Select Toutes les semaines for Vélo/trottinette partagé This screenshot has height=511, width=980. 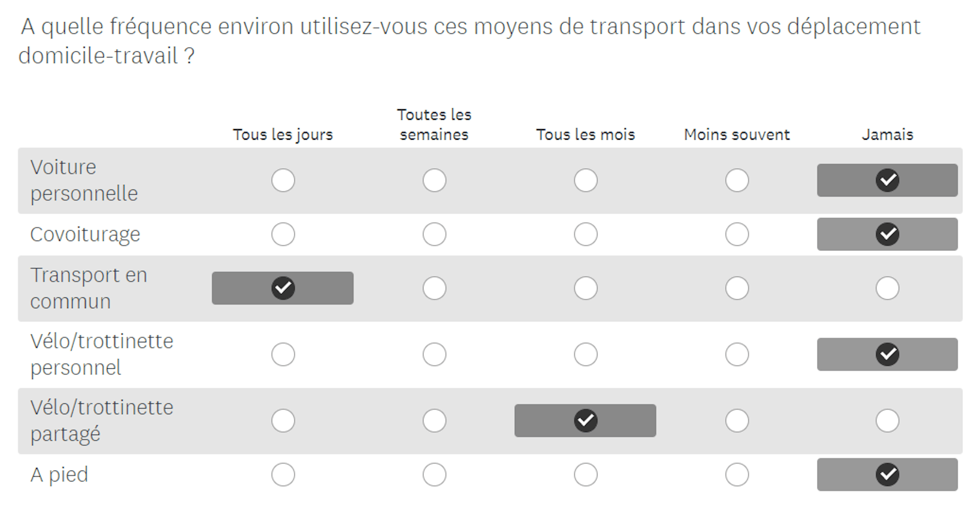tap(434, 420)
